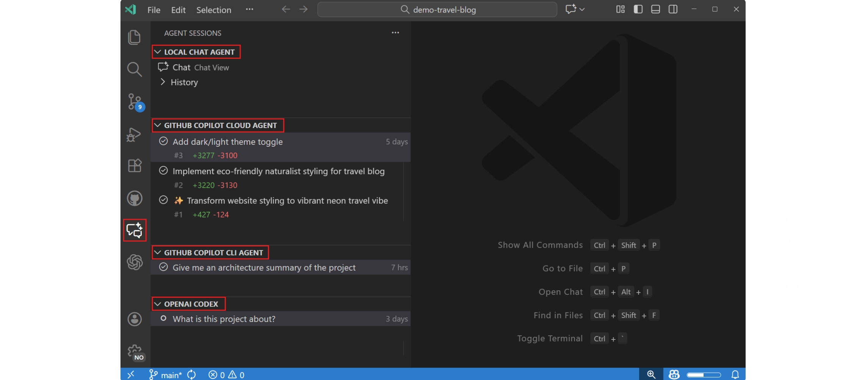The width and height of the screenshot is (868, 380).
Task: Select the OpenAI Codex sidebar icon
Action: (x=134, y=262)
